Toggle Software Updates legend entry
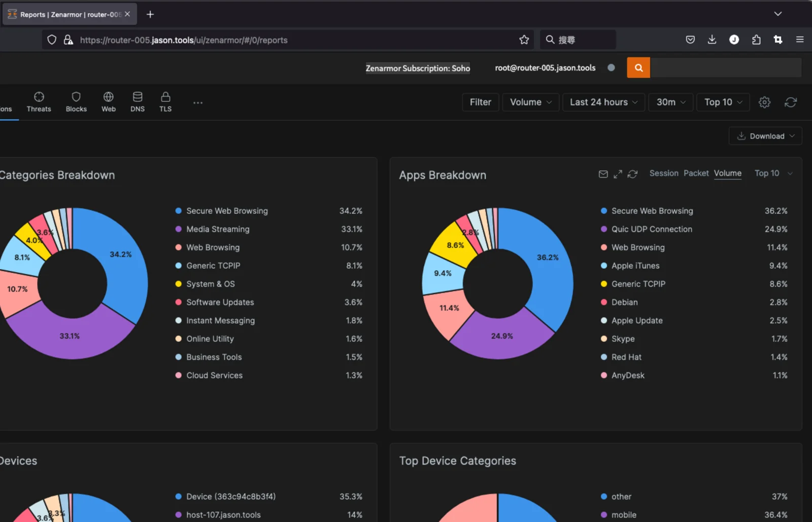812x522 pixels. coord(269,302)
